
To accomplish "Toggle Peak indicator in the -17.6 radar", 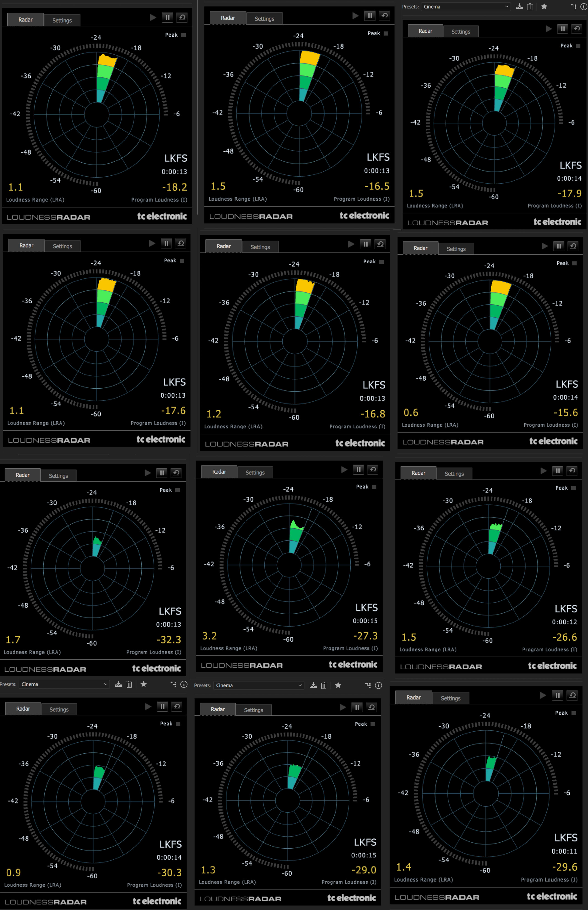I will tap(182, 261).
